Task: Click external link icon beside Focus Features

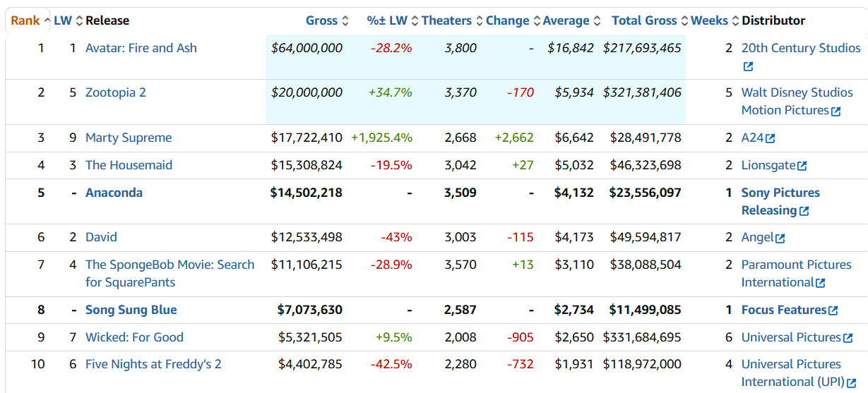Action: pos(833,311)
